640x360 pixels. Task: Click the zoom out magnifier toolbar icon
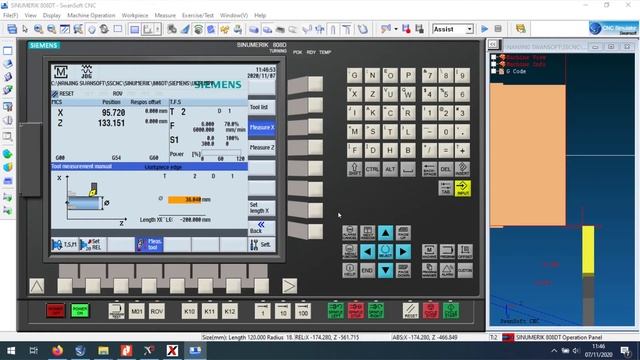point(51,29)
